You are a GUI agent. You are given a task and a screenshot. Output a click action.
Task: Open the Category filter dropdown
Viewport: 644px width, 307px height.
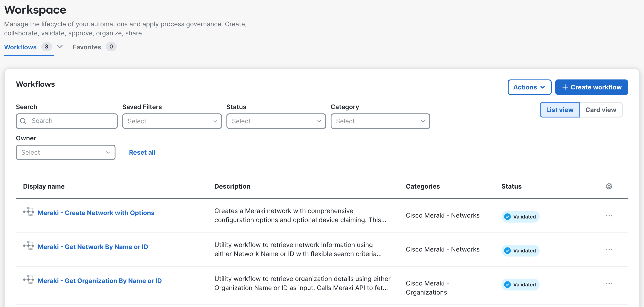point(380,121)
